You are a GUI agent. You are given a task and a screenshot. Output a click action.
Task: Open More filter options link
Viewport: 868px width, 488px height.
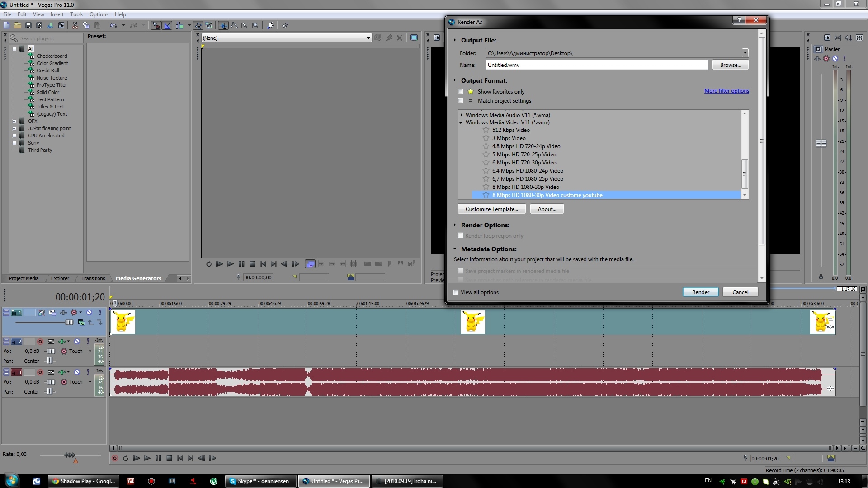pos(726,91)
